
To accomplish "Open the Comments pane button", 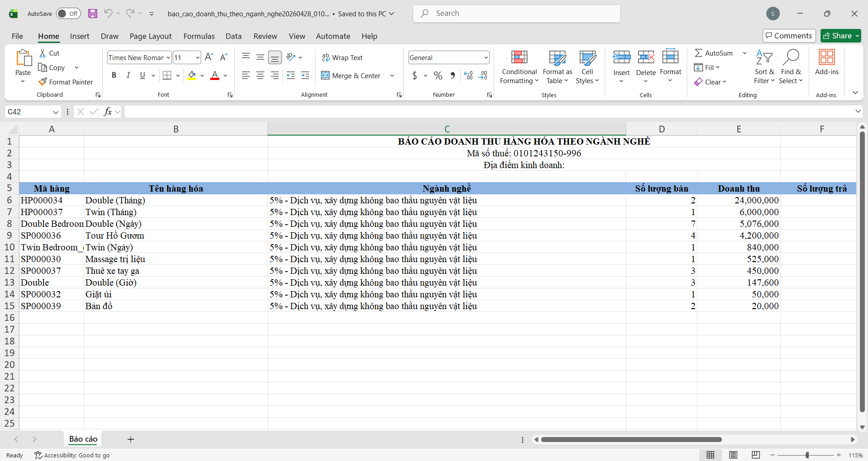I will point(789,36).
